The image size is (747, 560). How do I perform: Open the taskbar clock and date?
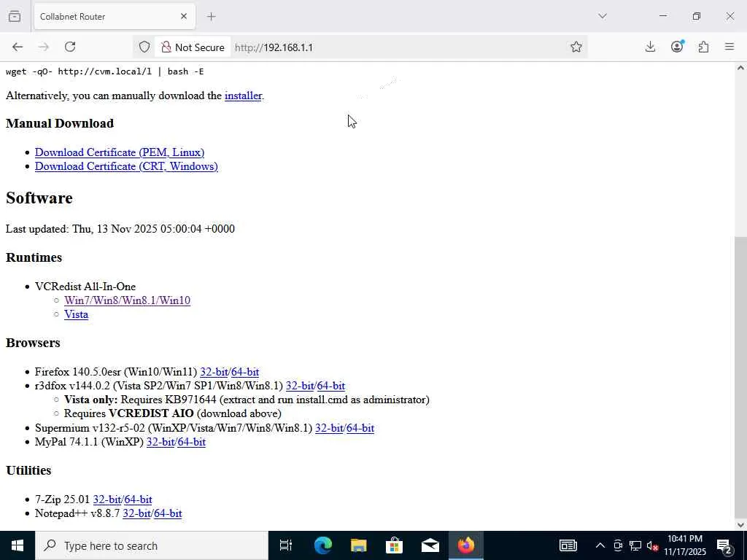[685, 545]
